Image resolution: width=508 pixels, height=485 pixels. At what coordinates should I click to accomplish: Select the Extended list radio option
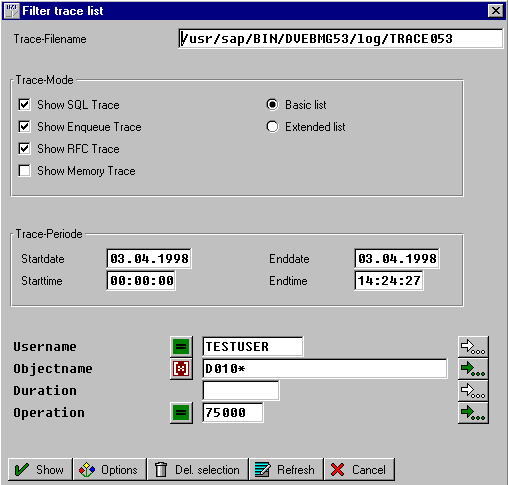272,127
